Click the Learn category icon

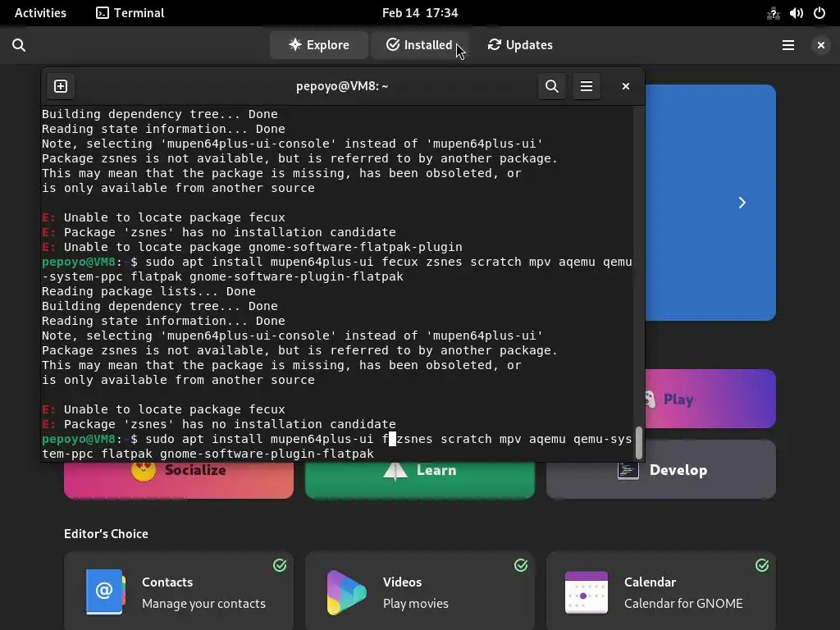click(x=395, y=472)
